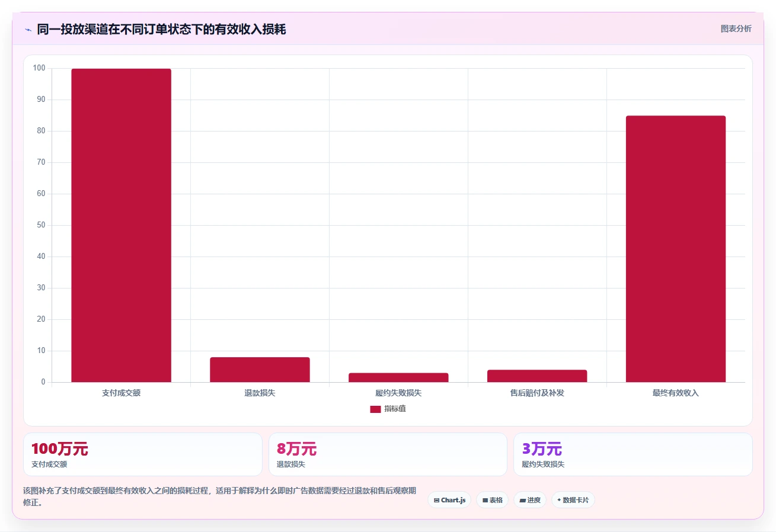The width and height of the screenshot is (776, 532).
Task: Click the 同一投放渠道 chart title text
Action: pos(161,30)
